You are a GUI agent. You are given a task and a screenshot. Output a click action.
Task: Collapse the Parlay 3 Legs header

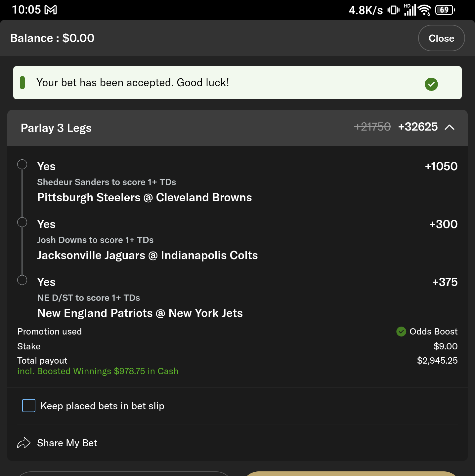coord(56,128)
